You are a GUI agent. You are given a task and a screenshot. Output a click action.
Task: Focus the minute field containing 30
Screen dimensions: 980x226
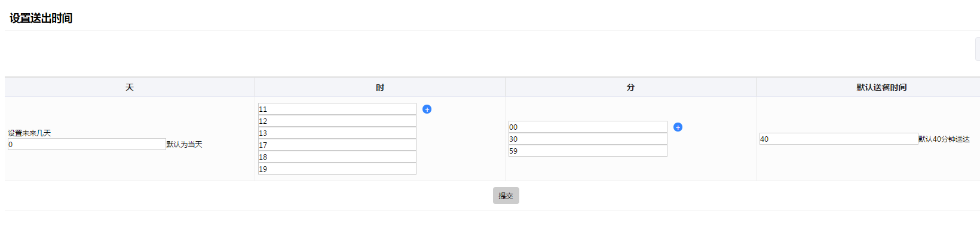click(x=588, y=139)
